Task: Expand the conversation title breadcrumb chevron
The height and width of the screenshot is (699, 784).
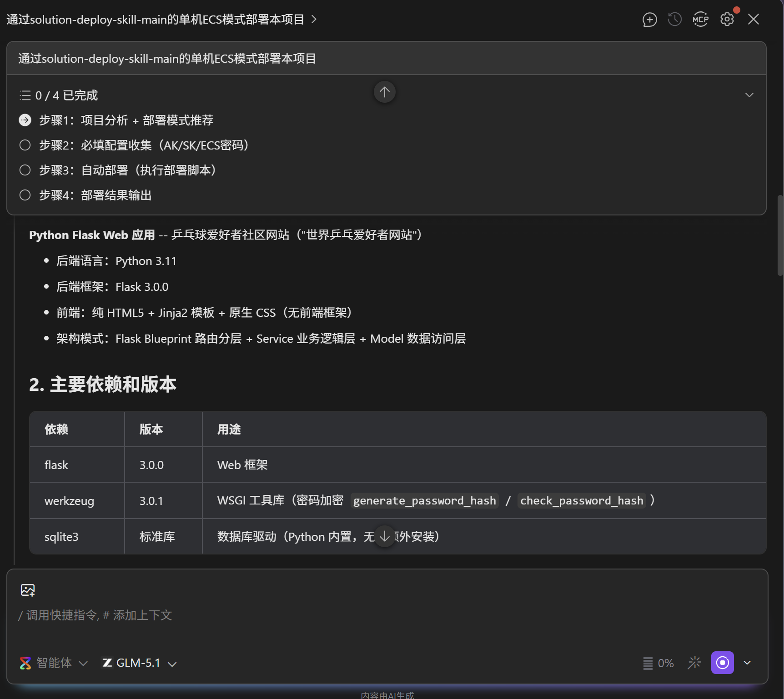Action: pos(314,19)
